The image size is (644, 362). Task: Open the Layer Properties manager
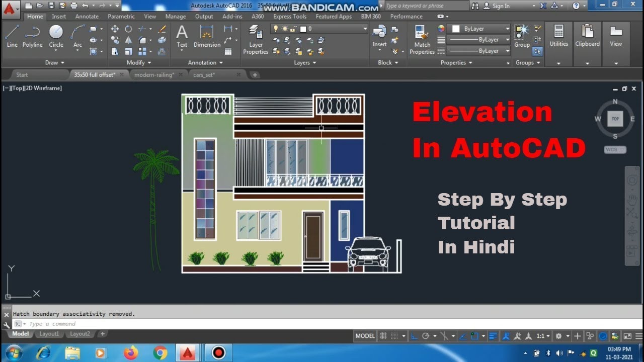click(256, 39)
